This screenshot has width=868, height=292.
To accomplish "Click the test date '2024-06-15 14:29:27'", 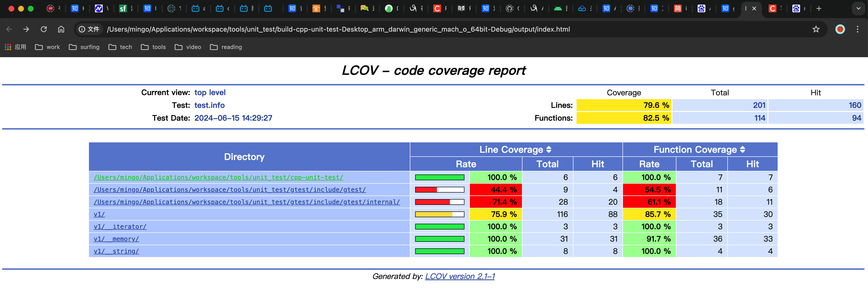I will click(233, 118).
